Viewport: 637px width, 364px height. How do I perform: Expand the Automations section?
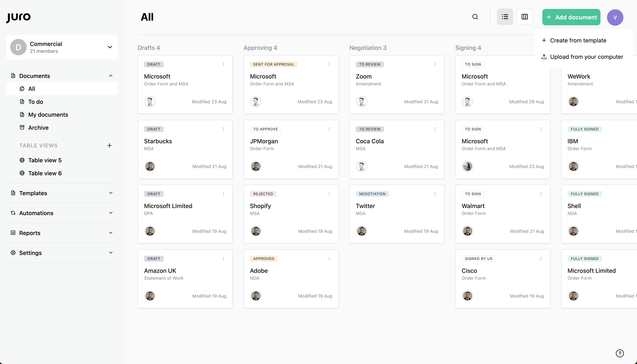(111, 213)
